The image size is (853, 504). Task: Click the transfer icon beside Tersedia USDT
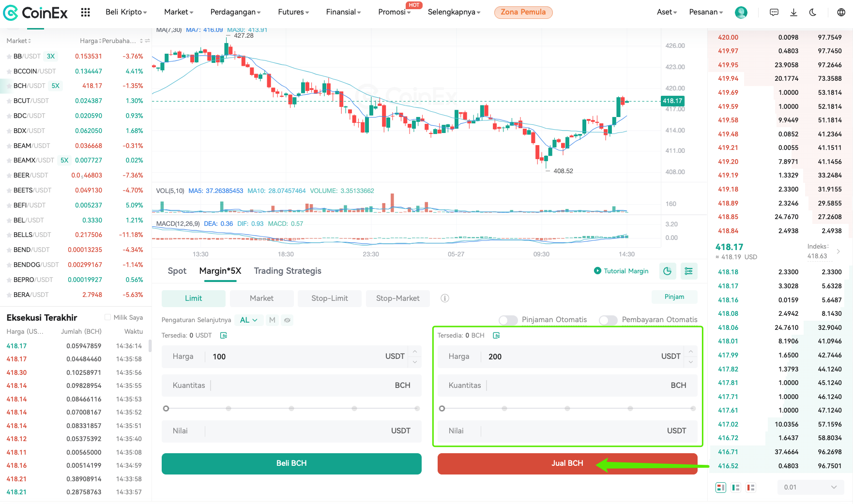(224, 335)
